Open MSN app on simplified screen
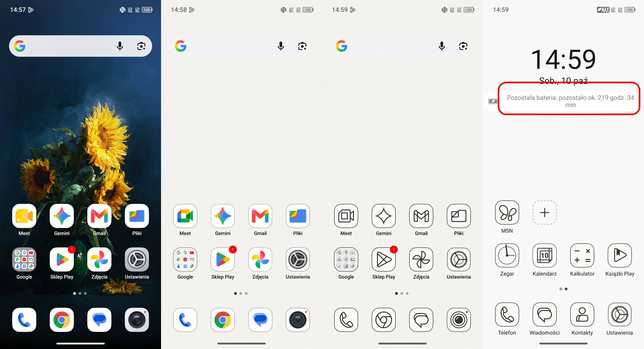The width and height of the screenshot is (644, 349). pos(507,213)
